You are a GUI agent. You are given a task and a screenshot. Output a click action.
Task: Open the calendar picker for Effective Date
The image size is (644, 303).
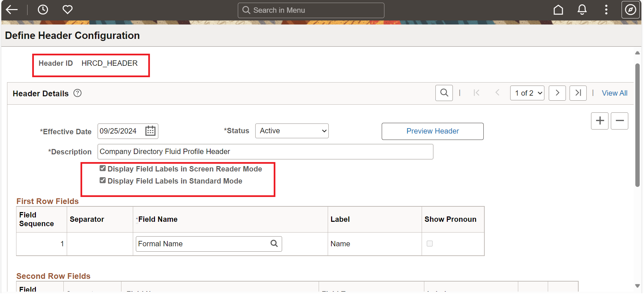(x=150, y=131)
